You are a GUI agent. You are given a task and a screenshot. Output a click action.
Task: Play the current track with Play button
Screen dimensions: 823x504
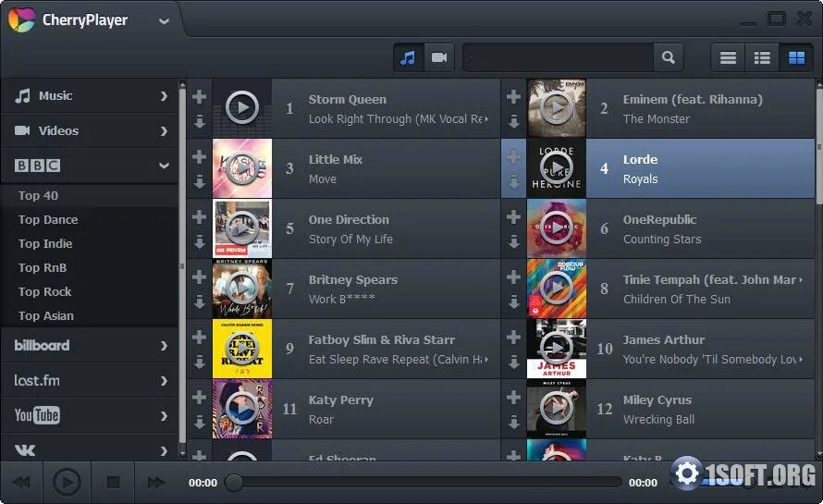(67, 482)
